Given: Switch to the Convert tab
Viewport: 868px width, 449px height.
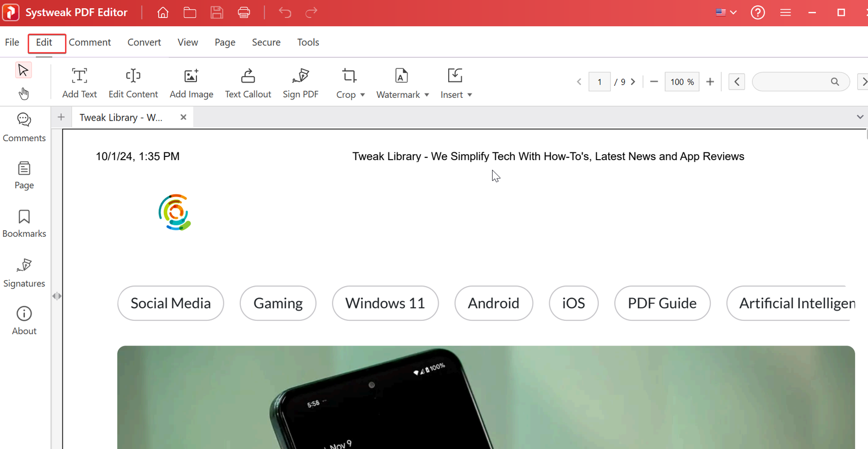Looking at the screenshot, I should click(144, 42).
